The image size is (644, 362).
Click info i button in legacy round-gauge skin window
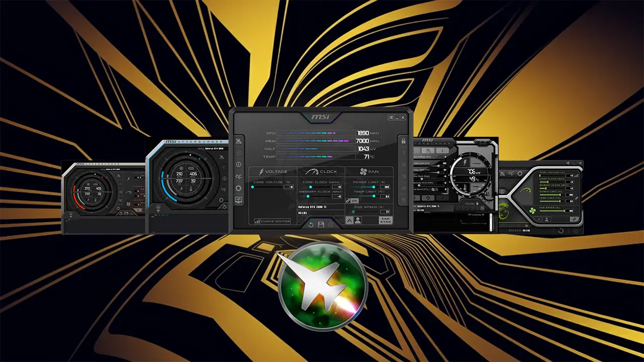(x=442, y=150)
